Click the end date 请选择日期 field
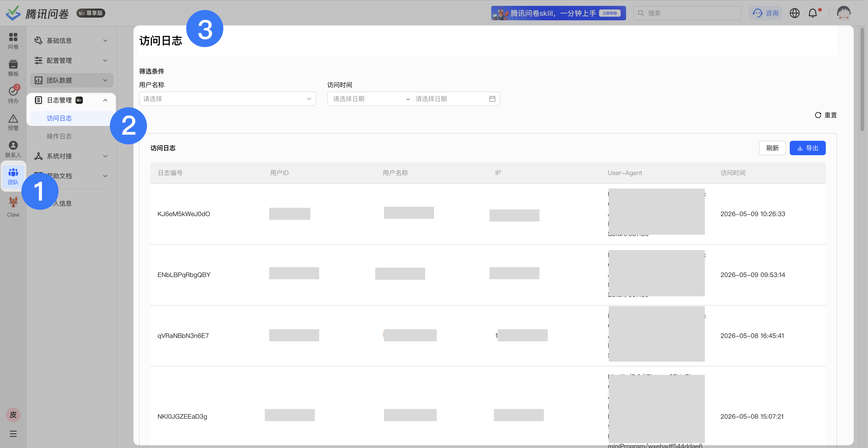Screen dimensions: 868x448 click(449, 99)
